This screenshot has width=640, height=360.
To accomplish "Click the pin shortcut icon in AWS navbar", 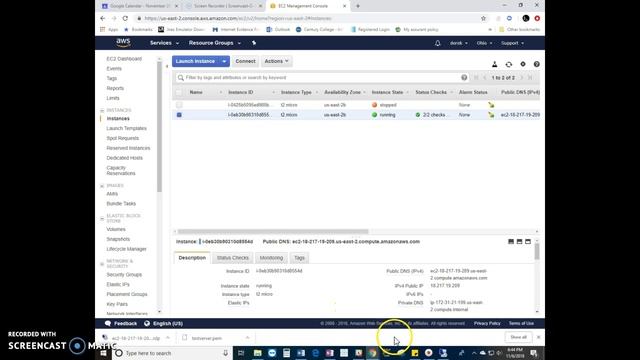I will (254, 43).
